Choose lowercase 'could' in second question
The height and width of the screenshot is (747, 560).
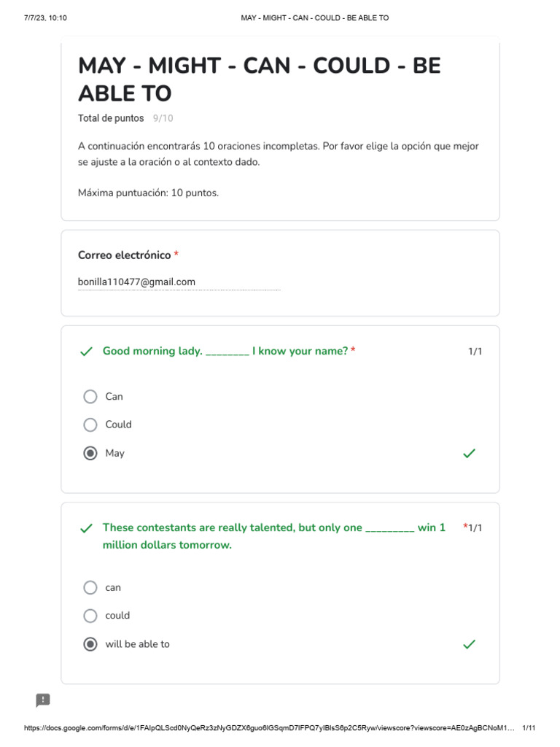(x=90, y=616)
